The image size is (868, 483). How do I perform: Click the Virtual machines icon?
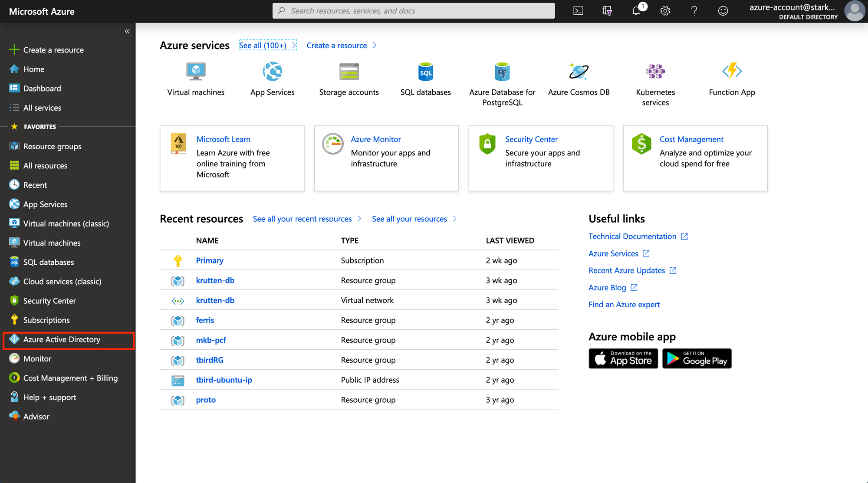click(196, 71)
